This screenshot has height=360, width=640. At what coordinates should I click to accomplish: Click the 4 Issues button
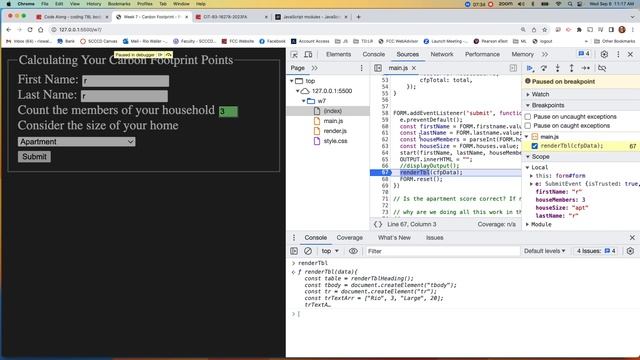pyautogui.click(x=596, y=251)
